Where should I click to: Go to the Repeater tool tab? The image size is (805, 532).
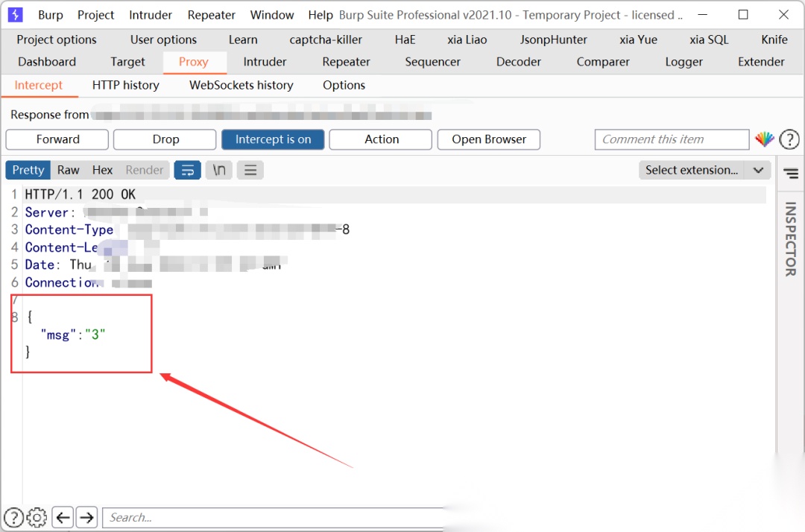click(346, 62)
